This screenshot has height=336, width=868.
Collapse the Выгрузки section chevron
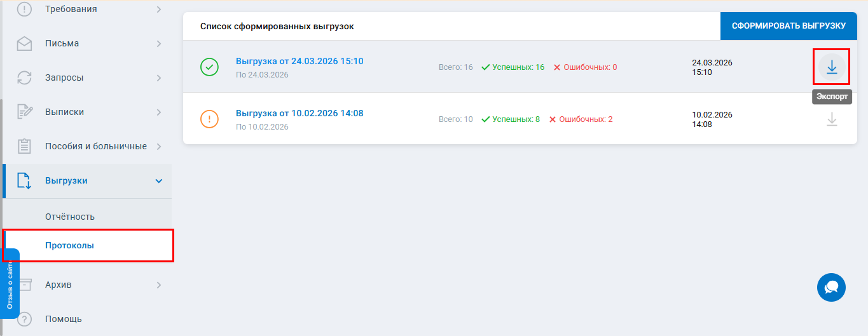coord(159,181)
